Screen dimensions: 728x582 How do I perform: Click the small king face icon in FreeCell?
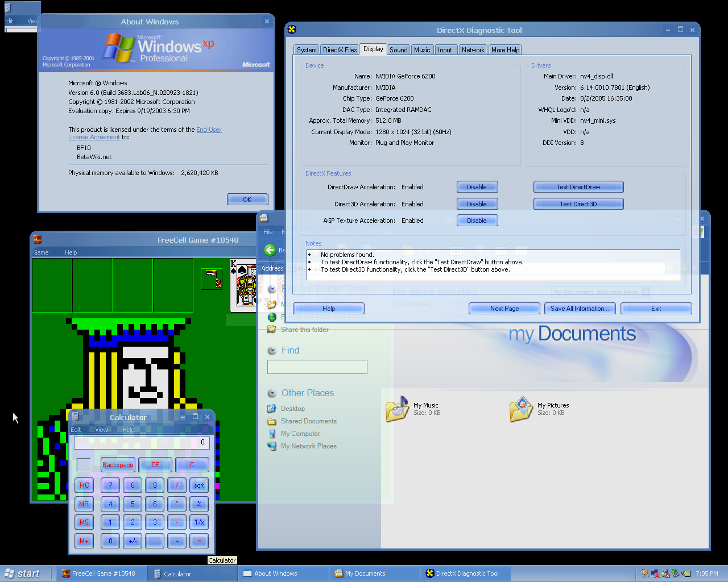[212, 278]
